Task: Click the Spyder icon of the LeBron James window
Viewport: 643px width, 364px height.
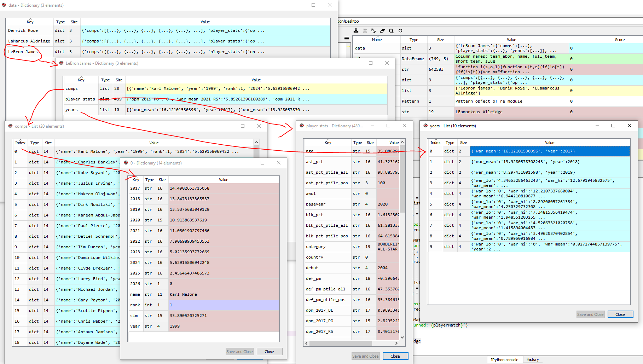Action: click(x=62, y=63)
